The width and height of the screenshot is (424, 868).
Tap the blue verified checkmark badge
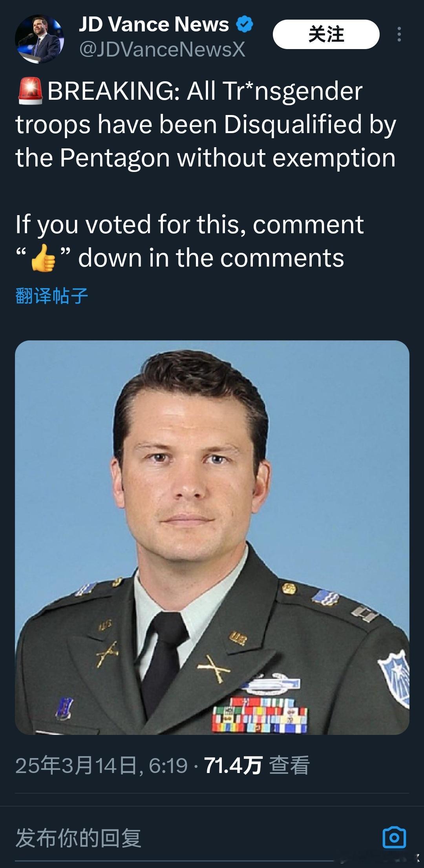click(244, 24)
